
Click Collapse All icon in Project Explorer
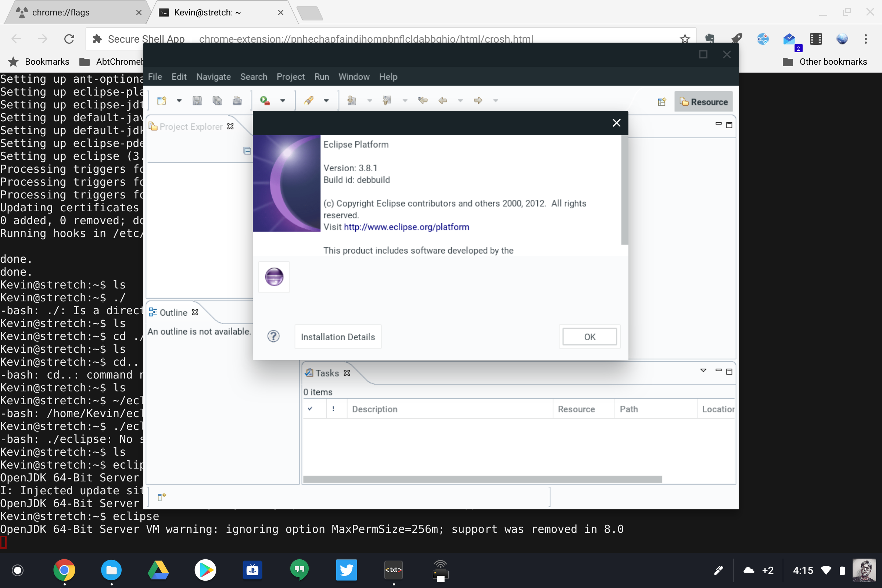click(x=247, y=151)
